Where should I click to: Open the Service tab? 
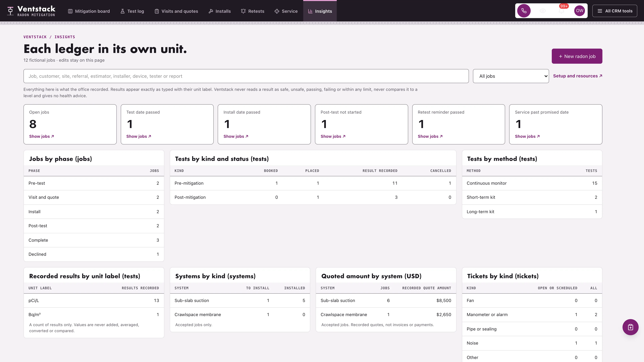pyautogui.click(x=286, y=11)
